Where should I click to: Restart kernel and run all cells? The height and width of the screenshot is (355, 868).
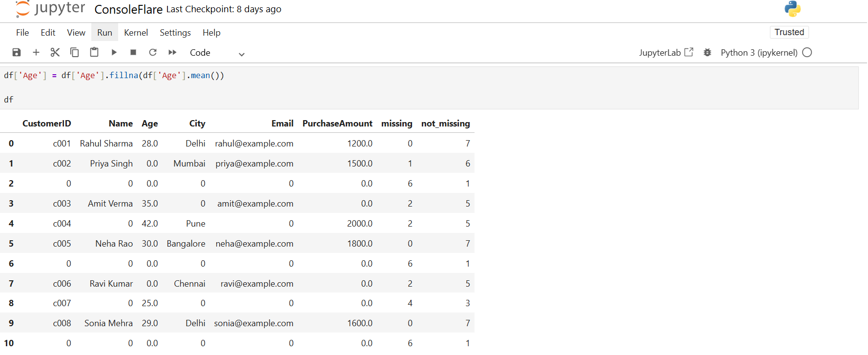172,52
